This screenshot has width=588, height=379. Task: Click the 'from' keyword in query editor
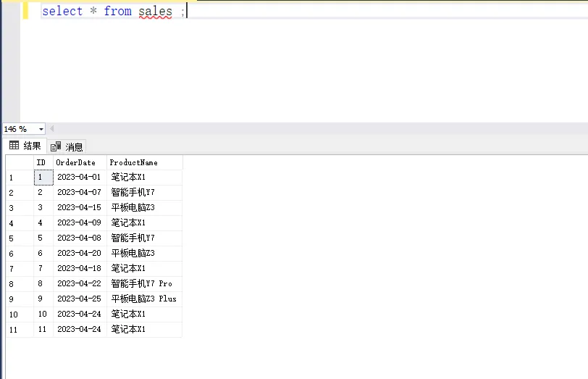pos(118,11)
